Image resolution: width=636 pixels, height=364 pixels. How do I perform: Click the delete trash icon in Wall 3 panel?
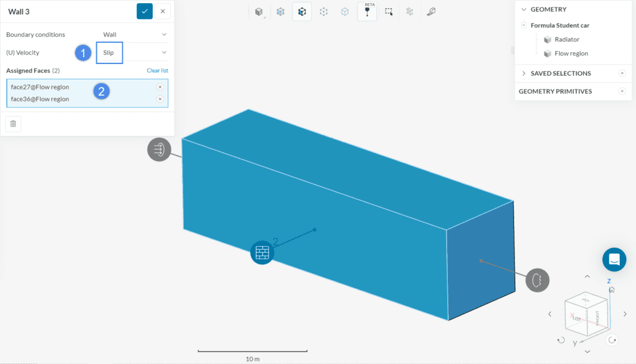[x=13, y=124]
